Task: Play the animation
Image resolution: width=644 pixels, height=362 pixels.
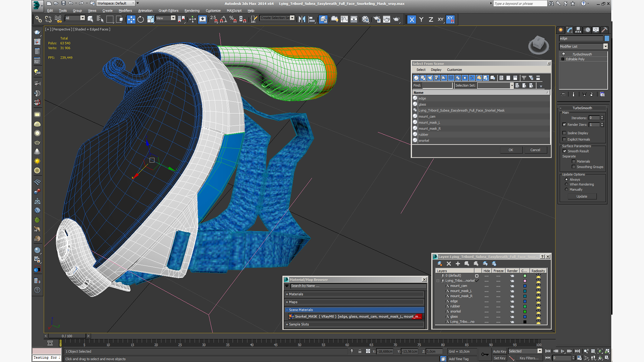Action: pyautogui.click(x=562, y=351)
